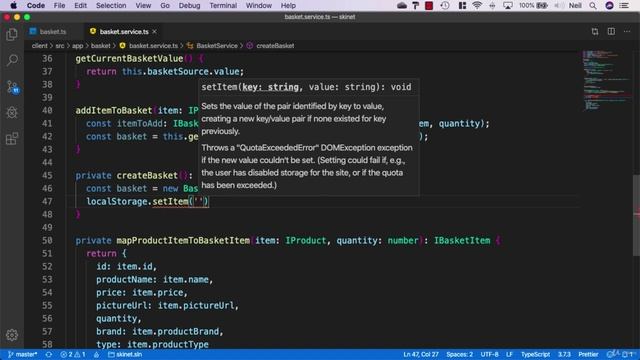The height and width of the screenshot is (360, 640).
Task: Open the Code application menu
Action: [x=36, y=5]
